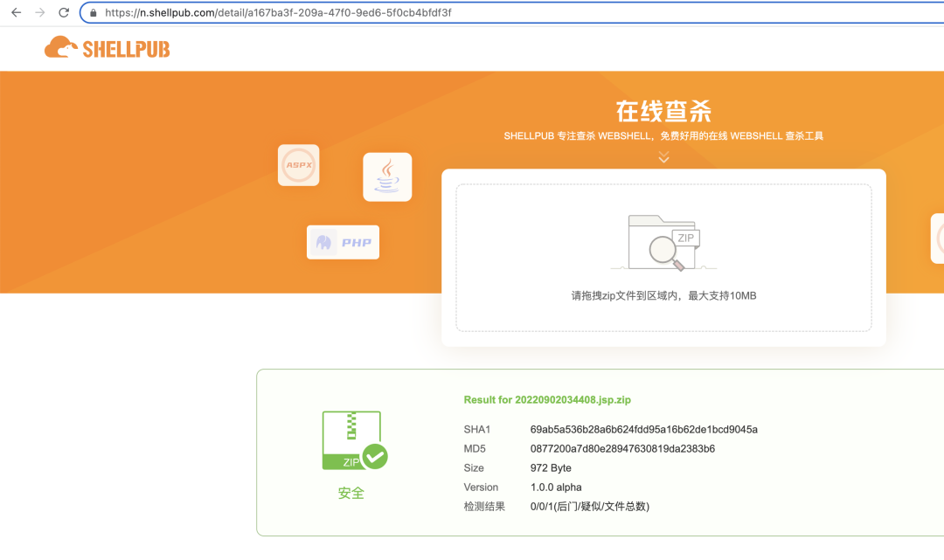Select the Java coffee cup icon
Screen dimensions: 944x560
[x=387, y=176]
